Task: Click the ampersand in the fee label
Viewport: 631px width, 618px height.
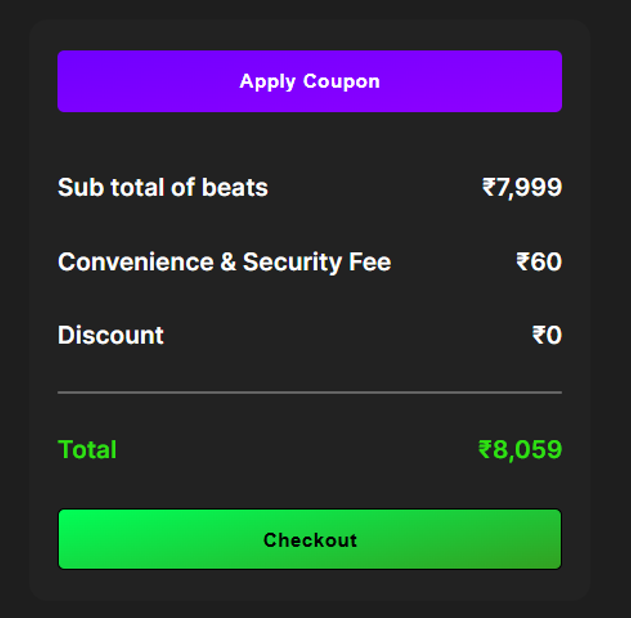Action: point(228,263)
